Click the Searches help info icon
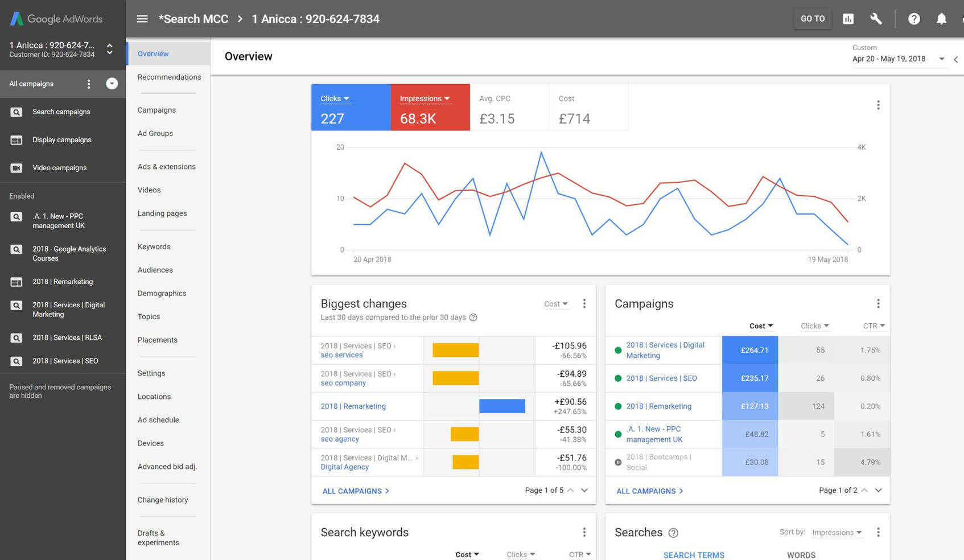The image size is (964, 560). coord(673,533)
